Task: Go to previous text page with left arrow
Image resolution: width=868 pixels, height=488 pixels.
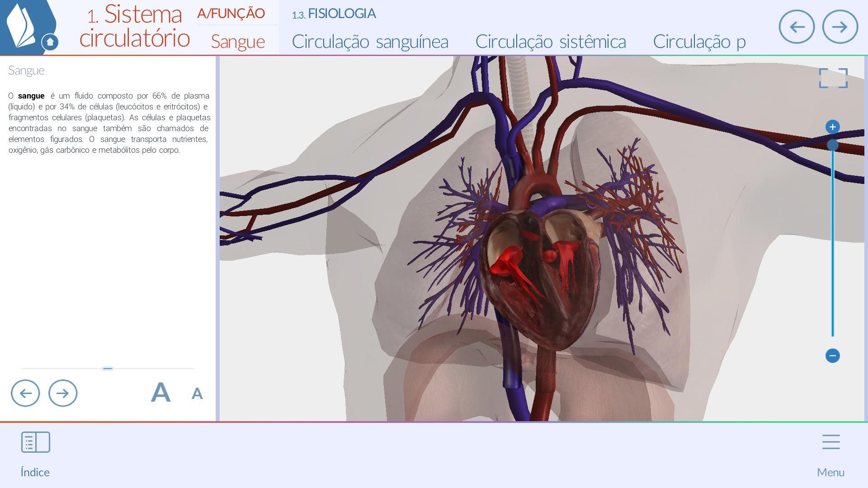Action: 25,393
